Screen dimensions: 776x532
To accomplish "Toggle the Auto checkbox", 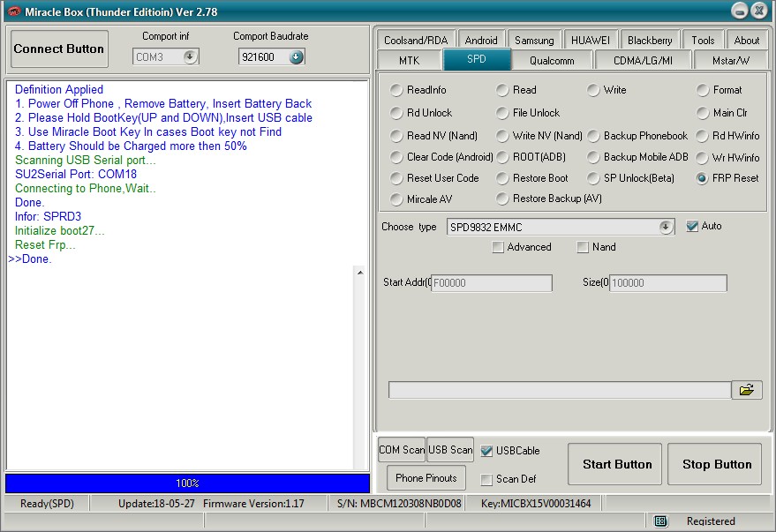I will click(x=692, y=227).
